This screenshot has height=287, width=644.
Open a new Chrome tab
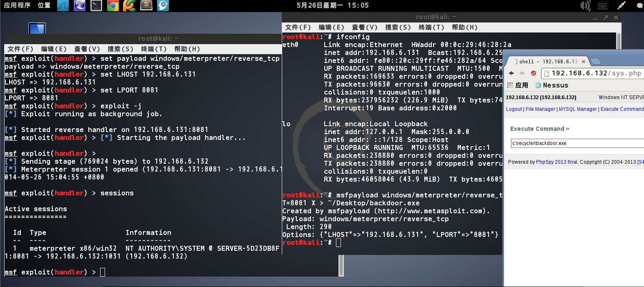[x=595, y=62]
